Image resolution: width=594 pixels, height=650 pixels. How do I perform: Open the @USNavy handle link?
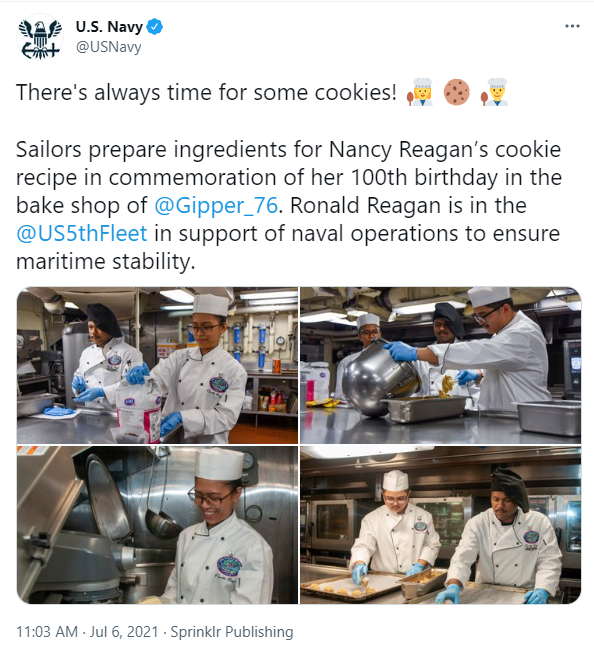click(x=108, y=46)
